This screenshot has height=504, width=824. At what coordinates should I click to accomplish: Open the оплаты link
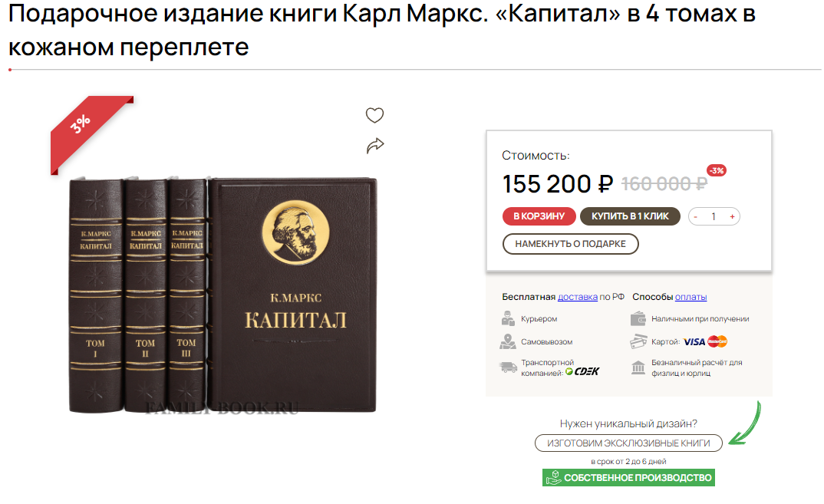(691, 297)
